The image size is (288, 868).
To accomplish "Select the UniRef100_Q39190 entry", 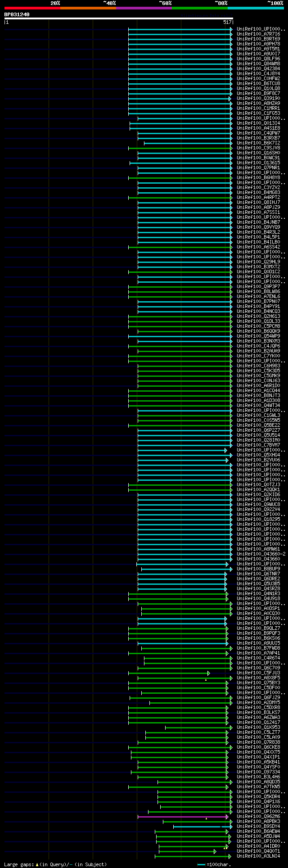I will coord(258,99).
